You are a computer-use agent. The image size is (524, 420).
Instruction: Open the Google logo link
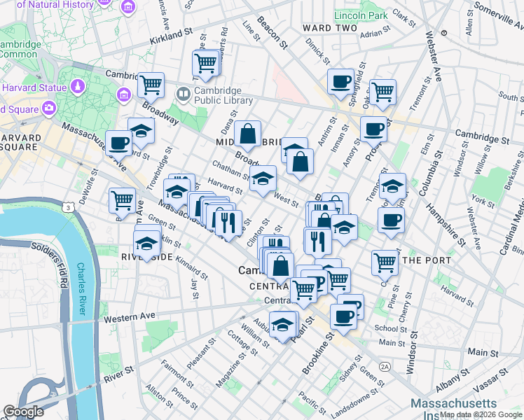coord(24,412)
